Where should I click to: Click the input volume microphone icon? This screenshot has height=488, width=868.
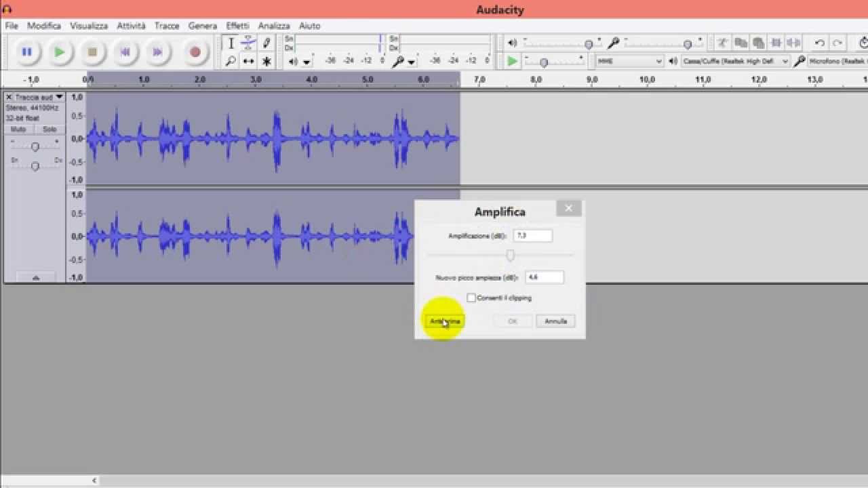point(613,43)
